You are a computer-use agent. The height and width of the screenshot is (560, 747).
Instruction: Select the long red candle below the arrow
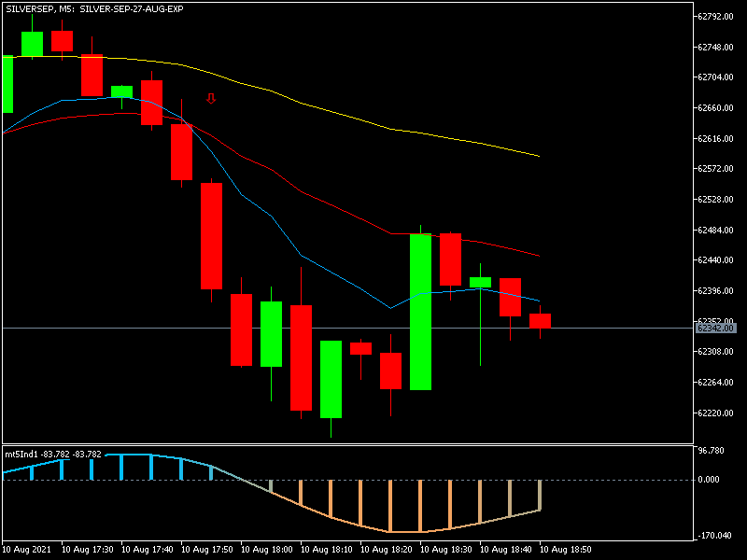click(x=212, y=236)
